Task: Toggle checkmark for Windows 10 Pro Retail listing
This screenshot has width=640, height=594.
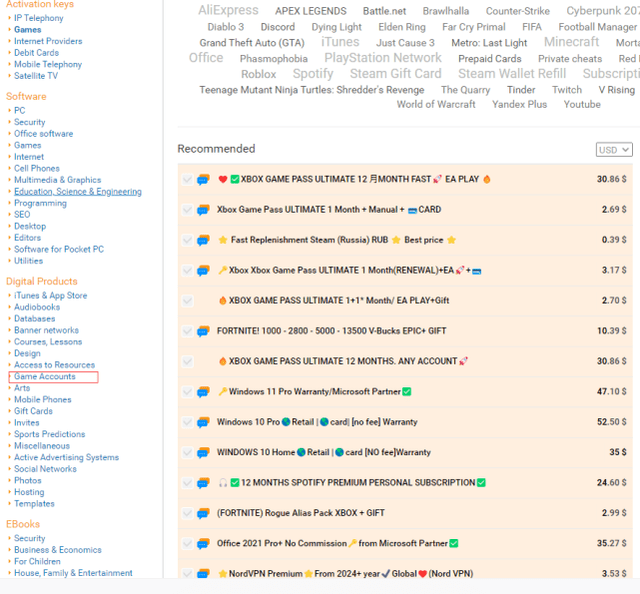Action: pos(187,422)
